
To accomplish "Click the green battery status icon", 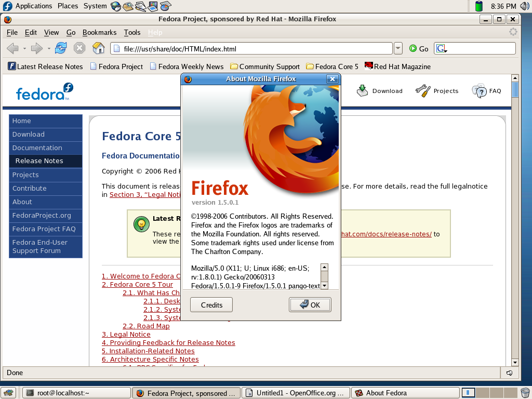I will click(x=478, y=6).
